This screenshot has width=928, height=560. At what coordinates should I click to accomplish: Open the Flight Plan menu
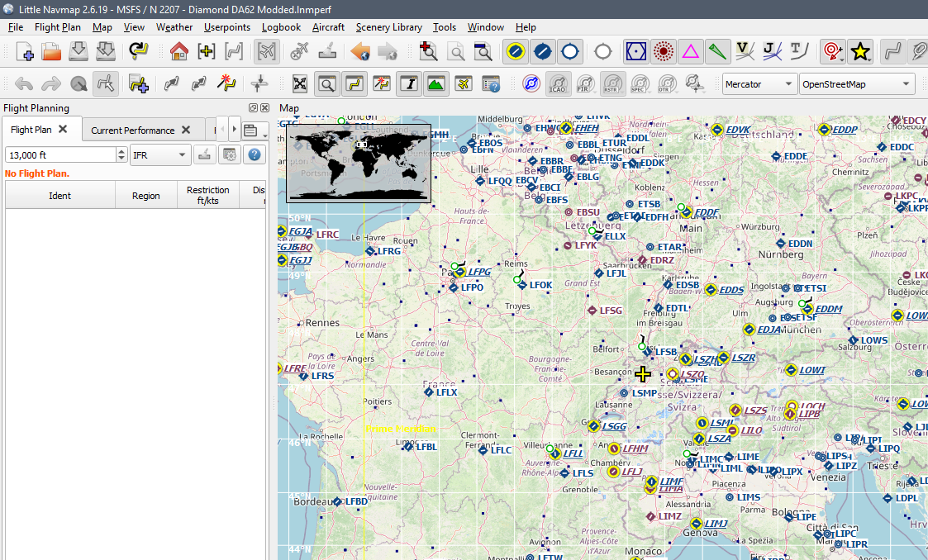point(57,27)
